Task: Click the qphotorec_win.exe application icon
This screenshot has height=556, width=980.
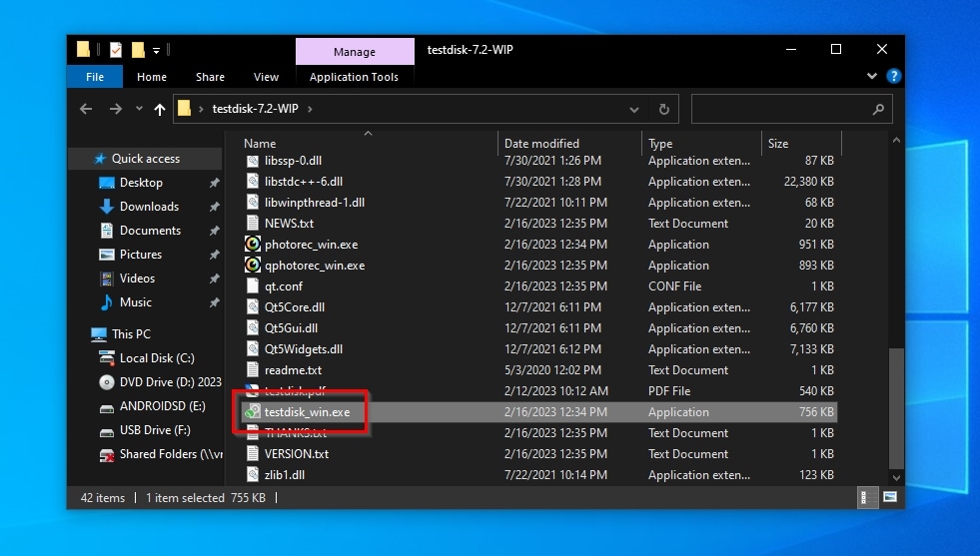Action: click(253, 265)
